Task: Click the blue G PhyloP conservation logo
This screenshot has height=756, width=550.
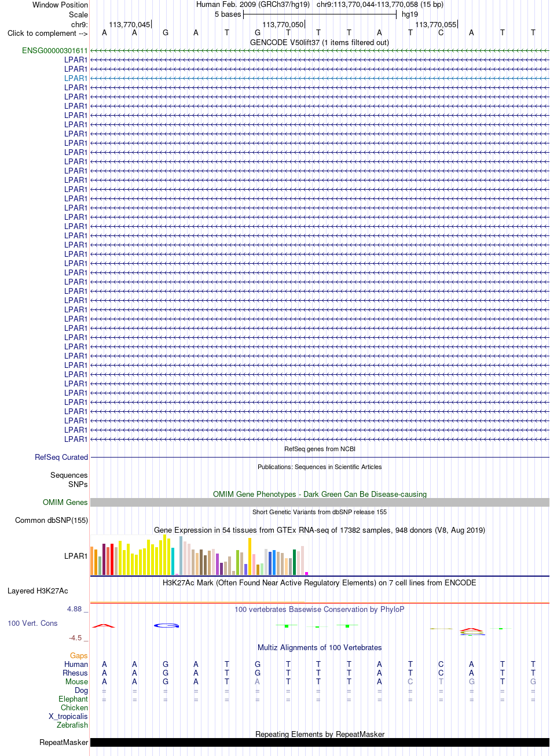Action: tap(166, 625)
